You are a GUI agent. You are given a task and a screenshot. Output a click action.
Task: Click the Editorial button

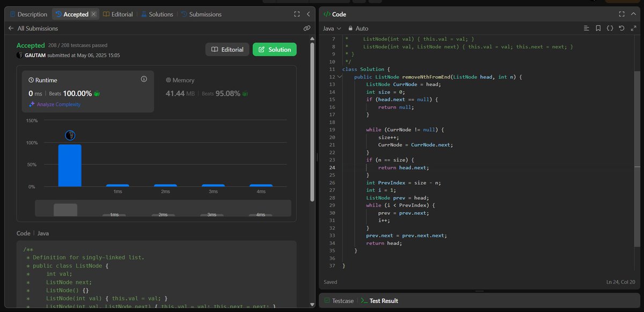coord(228,49)
